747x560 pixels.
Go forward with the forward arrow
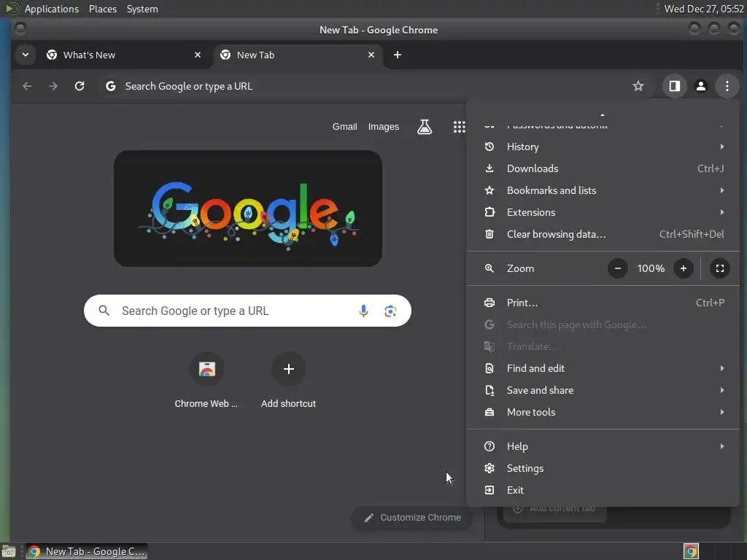click(x=53, y=86)
